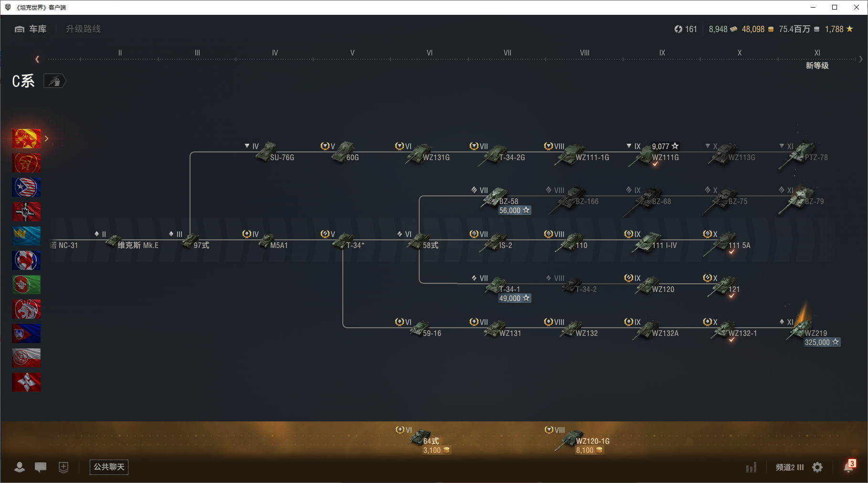Click the 60G tank node
The image size is (868, 483).
pyautogui.click(x=340, y=153)
